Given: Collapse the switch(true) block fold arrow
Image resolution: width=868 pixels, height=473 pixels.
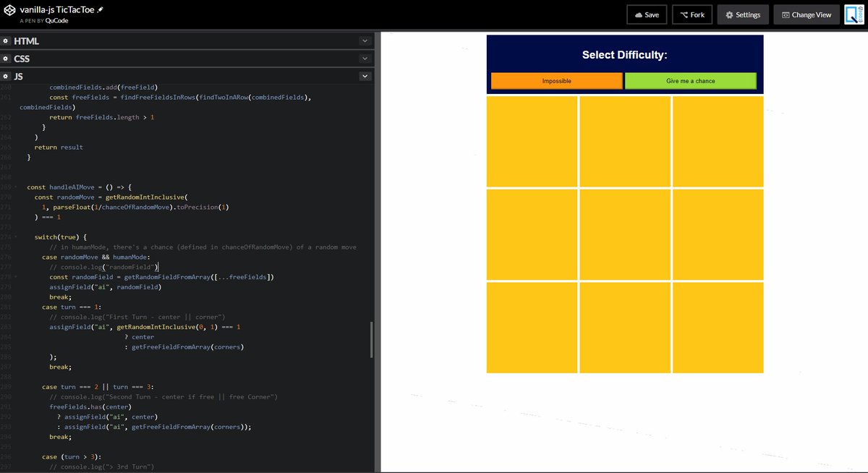Looking at the screenshot, I should [16, 236].
